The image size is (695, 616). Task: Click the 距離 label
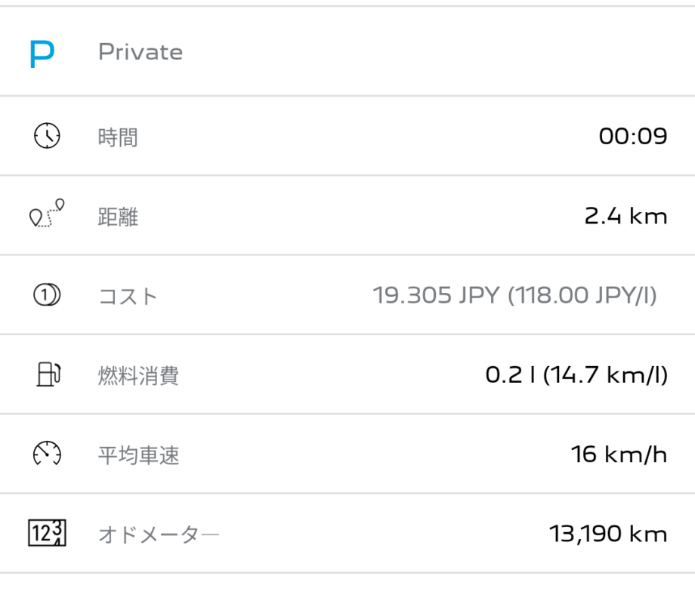[x=118, y=217]
